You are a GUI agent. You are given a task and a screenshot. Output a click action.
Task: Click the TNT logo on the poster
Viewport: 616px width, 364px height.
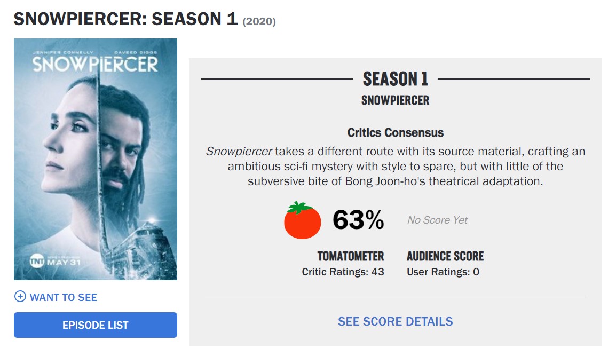coord(36,262)
